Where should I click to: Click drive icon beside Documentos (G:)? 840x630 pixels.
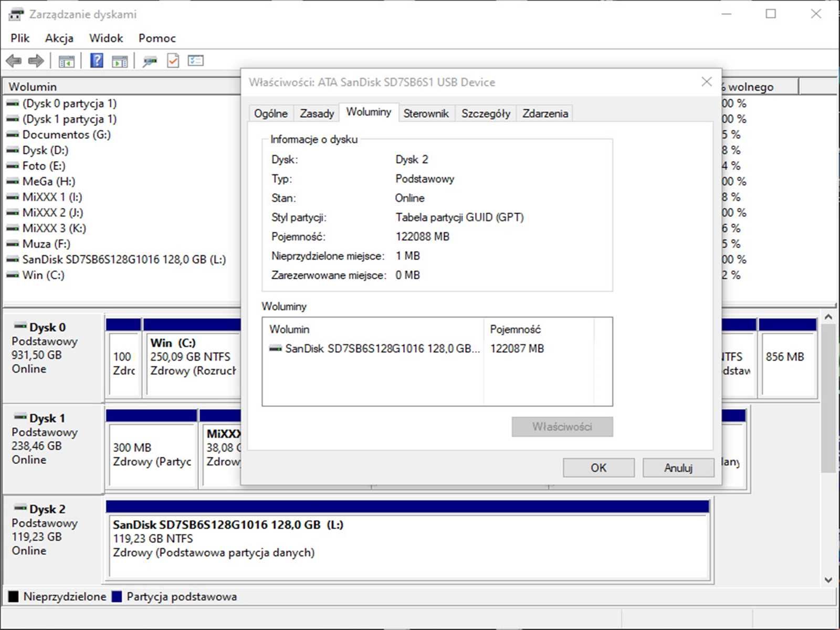click(x=13, y=135)
